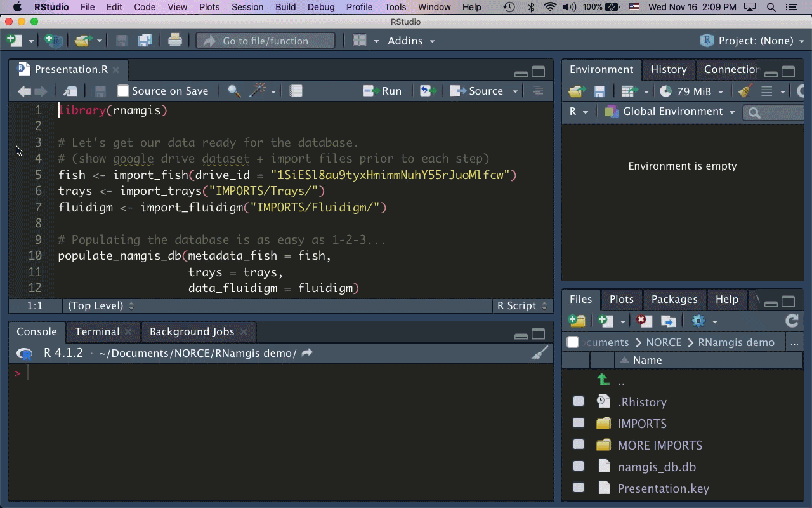Open an existing file with folder icon
The height and width of the screenshot is (508, 812).
[82, 41]
